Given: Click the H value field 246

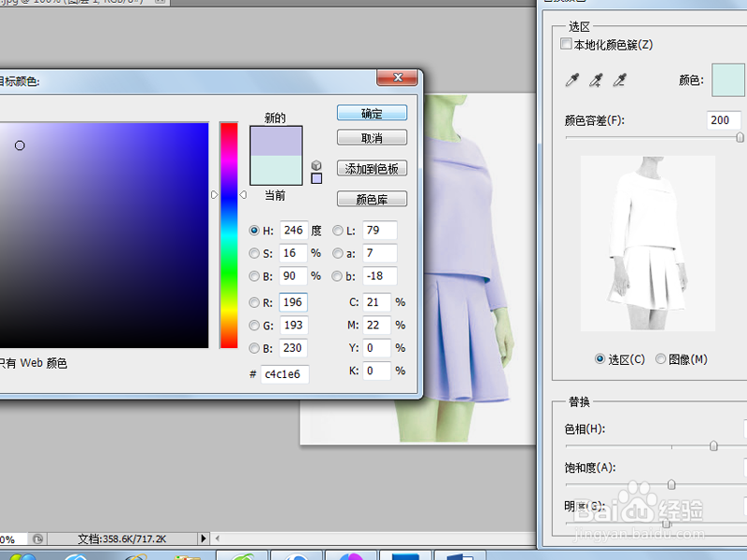Looking at the screenshot, I should [293, 230].
